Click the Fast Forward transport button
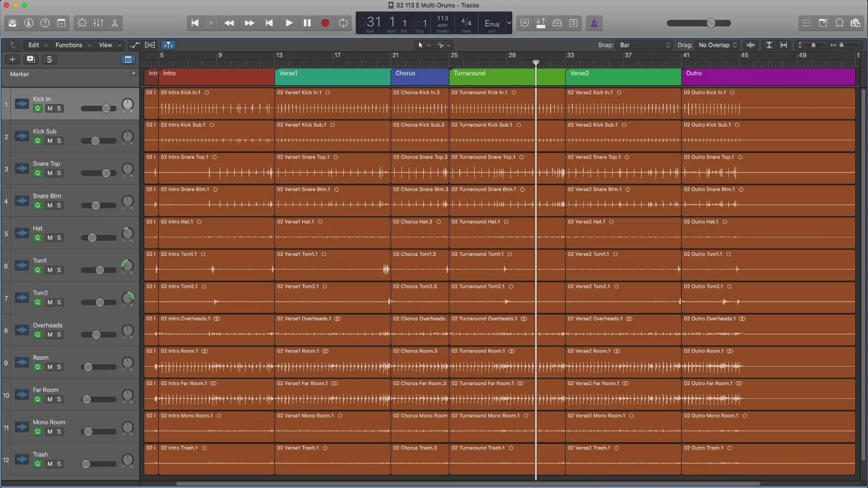 pyautogui.click(x=249, y=23)
